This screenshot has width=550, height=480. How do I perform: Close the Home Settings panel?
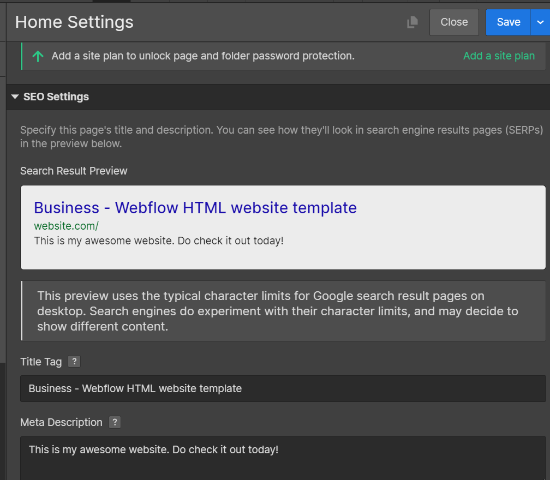pyautogui.click(x=454, y=22)
